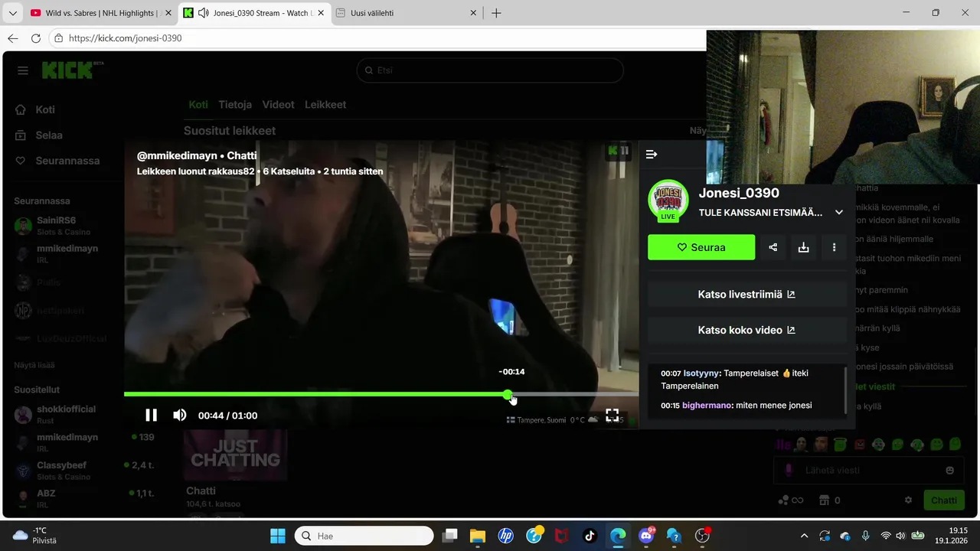Reload the page
The width and height of the screenshot is (980, 551).
tap(35, 38)
